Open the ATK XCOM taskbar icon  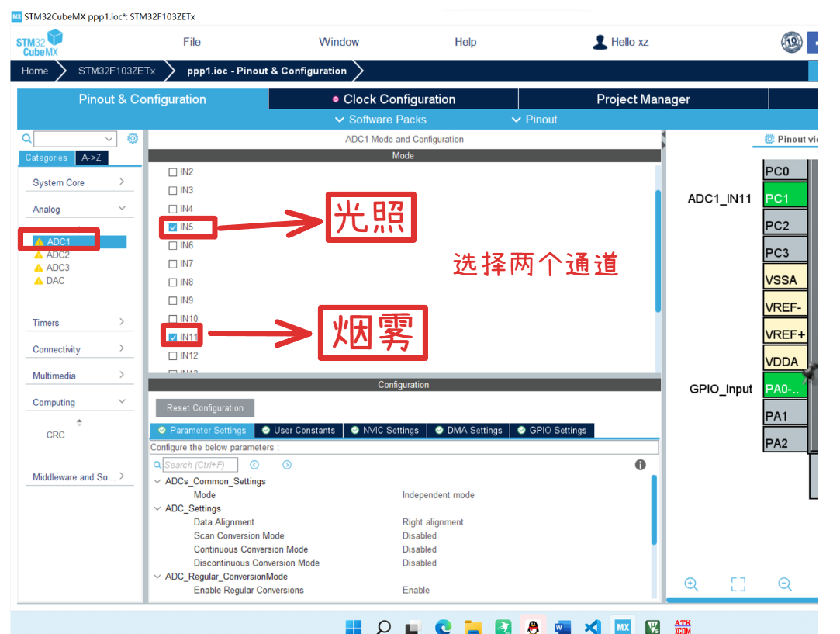coord(683,626)
